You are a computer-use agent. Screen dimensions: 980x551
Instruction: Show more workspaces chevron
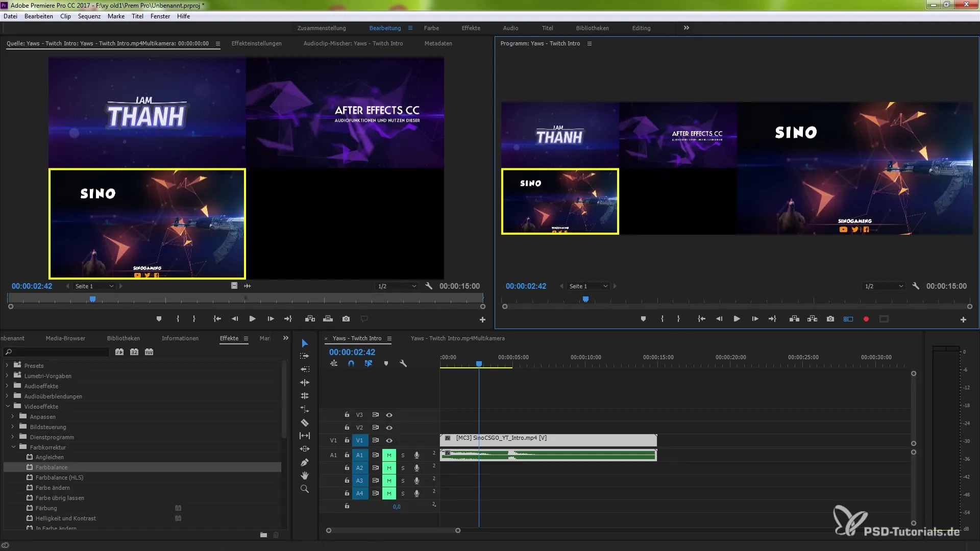(687, 28)
